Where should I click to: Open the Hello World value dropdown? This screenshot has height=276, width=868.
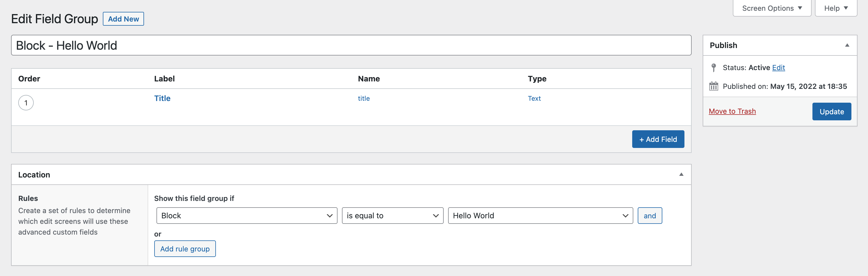click(540, 215)
